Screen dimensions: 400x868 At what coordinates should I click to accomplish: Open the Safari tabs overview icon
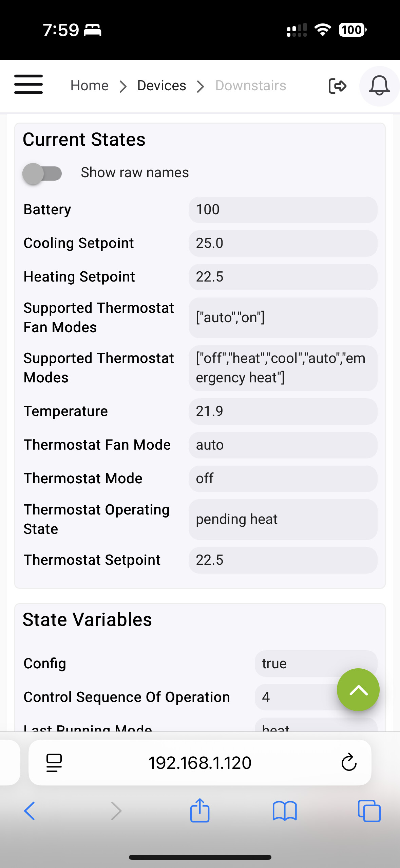(369, 811)
